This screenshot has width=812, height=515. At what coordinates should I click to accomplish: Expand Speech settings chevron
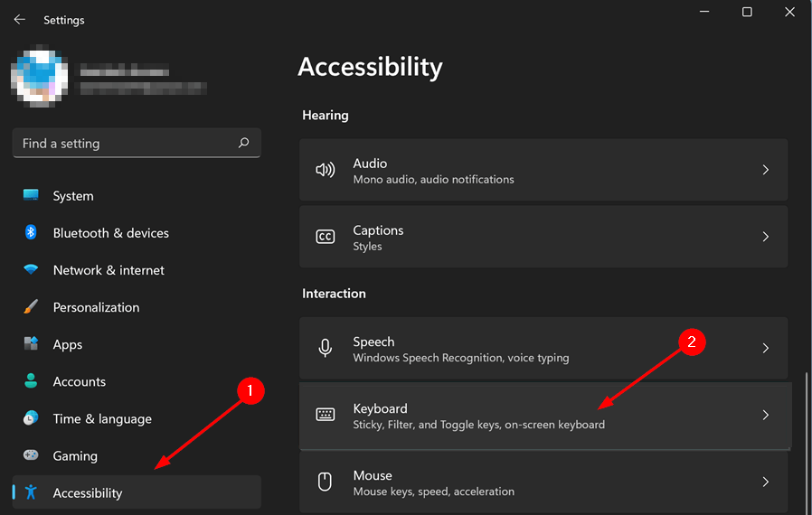tap(765, 348)
